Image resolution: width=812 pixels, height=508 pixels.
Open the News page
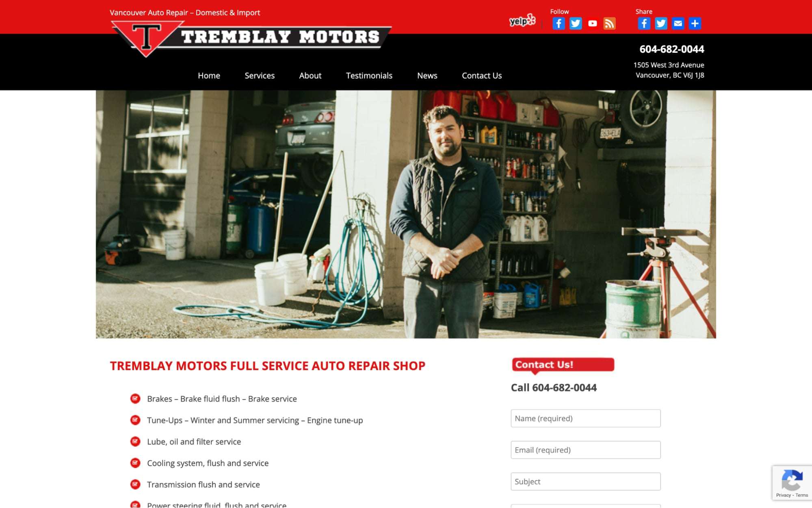pyautogui.click(x=427, y=76)
